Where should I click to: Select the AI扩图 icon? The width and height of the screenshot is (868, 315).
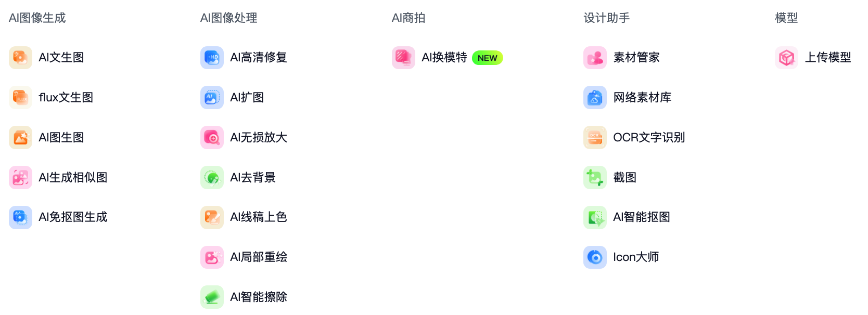[212, 98]
